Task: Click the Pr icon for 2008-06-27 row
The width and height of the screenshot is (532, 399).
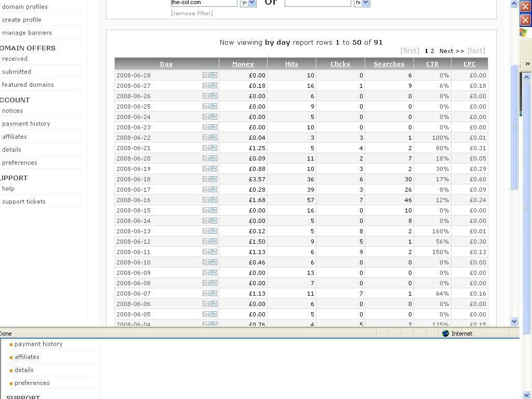Action: (x=214, y=86)
